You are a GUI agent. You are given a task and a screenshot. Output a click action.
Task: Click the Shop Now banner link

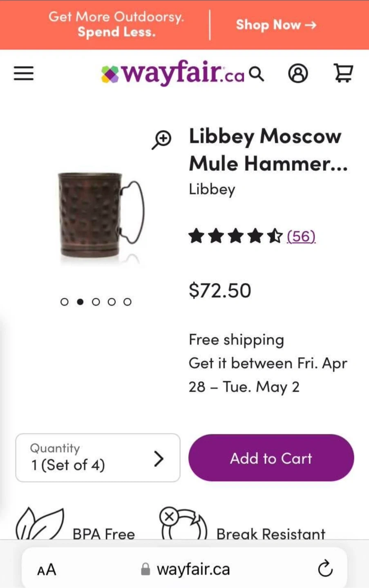[x=276, y=25]
